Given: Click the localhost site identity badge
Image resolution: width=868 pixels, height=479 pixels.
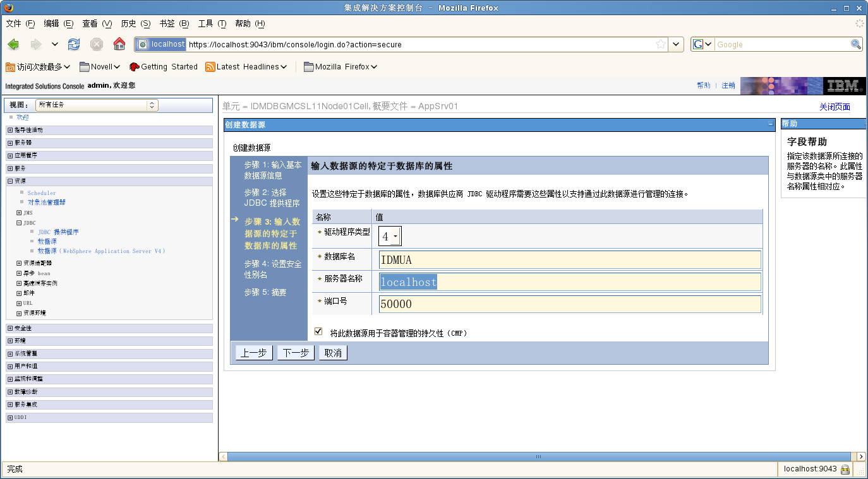Looking at the screenshot, I should click(160, 44).
